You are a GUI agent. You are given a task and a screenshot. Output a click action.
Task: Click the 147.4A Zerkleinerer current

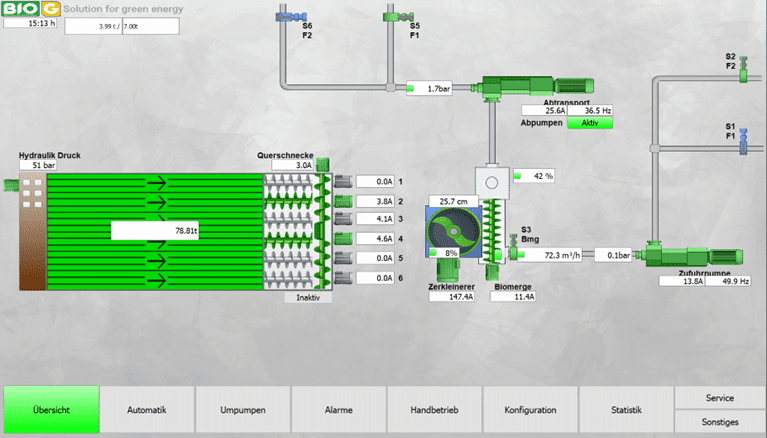(452, 297)
